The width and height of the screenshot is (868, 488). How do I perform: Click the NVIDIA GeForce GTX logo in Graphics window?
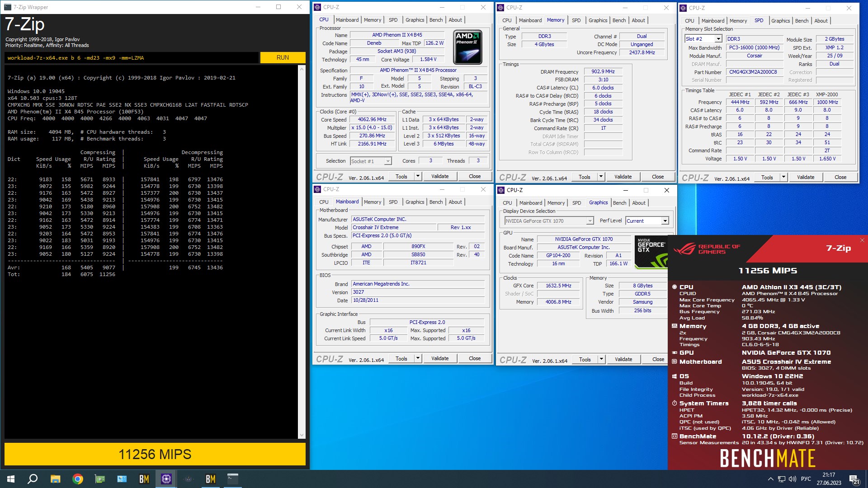pyautogui.click(x=651, y=252)
